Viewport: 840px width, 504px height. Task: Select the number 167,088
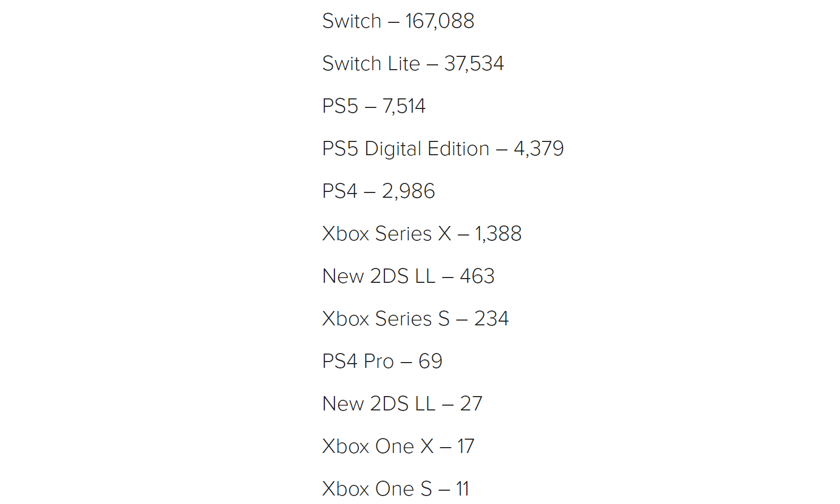pyautogui.click(x=440, y=21)
